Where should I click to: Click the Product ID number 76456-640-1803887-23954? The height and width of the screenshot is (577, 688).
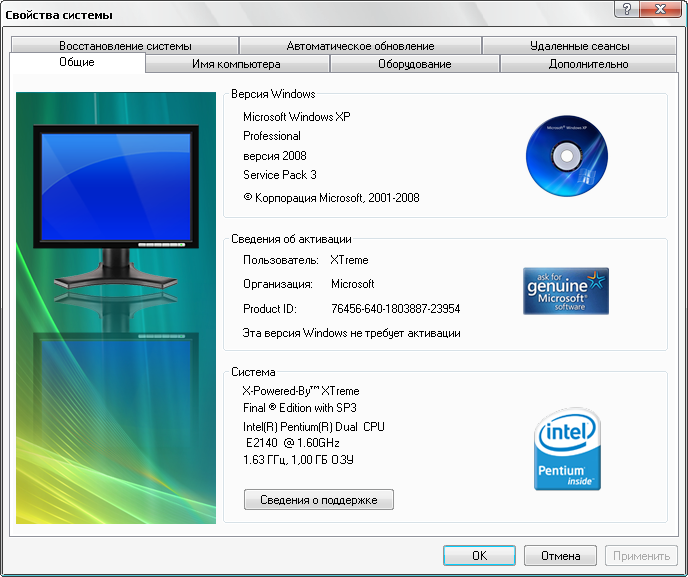(395, 309)
